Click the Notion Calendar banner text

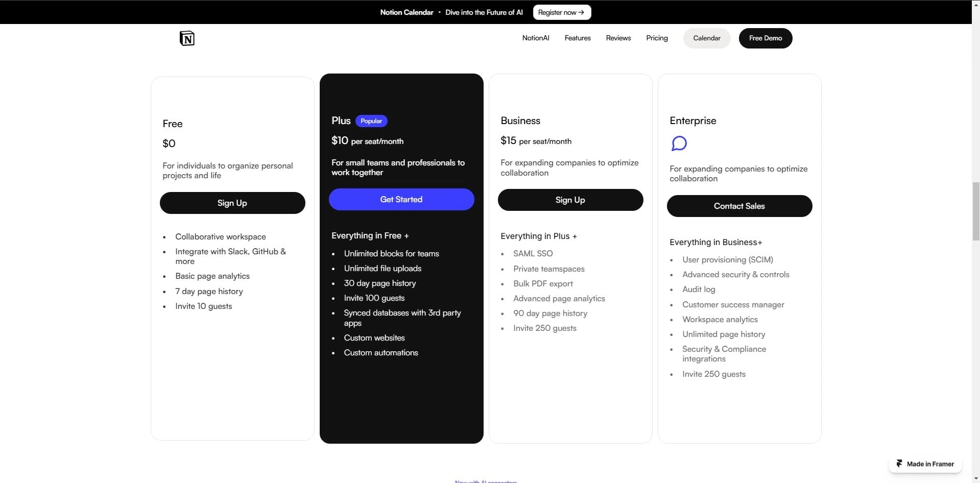tap(407, 12)
